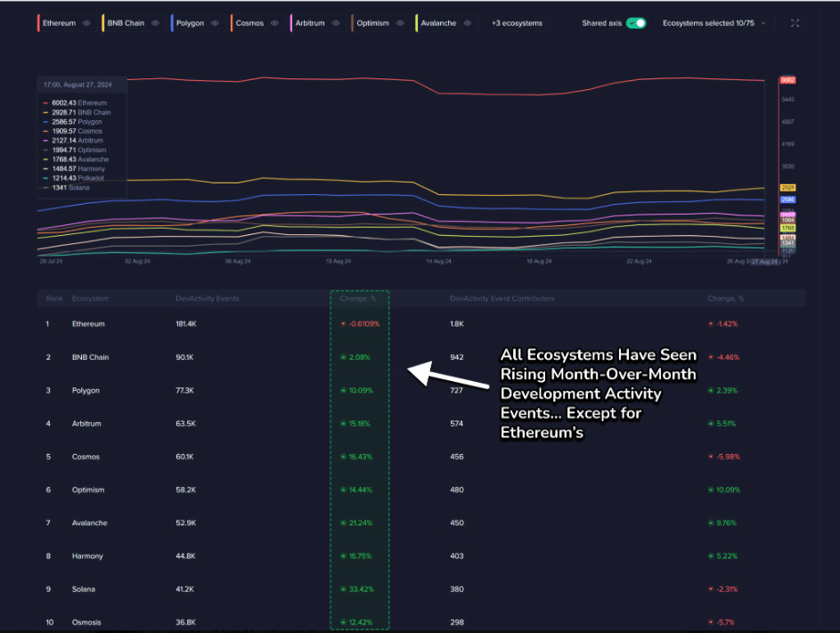This screenshot has width=840, height=633.
Task: Click Avalanche name in the table
Action: tap(89, 523)
